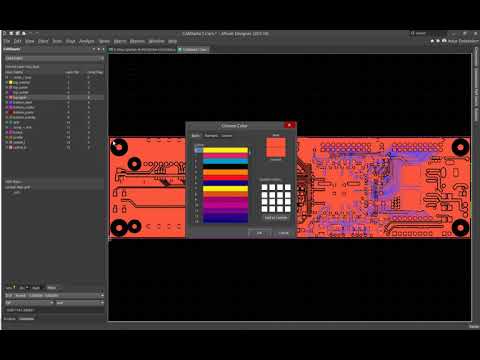Open the Window menu

pos(156,41)
